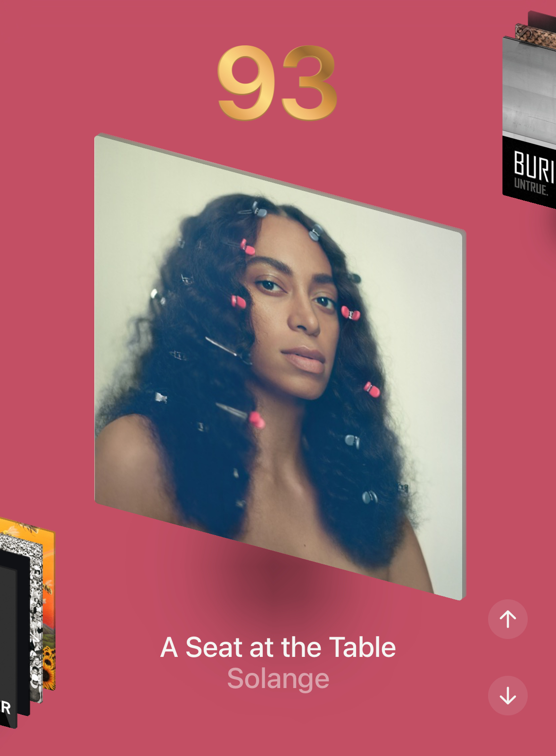
Task: Open the artist name Solange
Action: (278, 679)
